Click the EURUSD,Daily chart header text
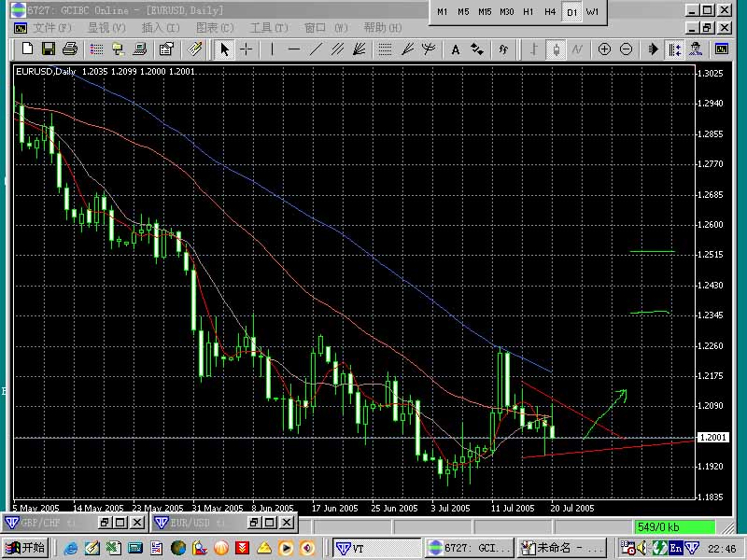This screenshot has width=747, height=560. (x=46, y=72)
